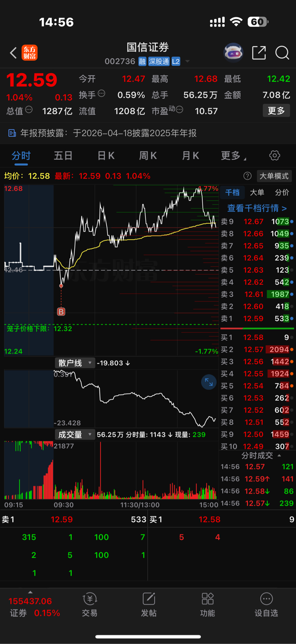Open the 交易 trade icon

tap(90, 605)
